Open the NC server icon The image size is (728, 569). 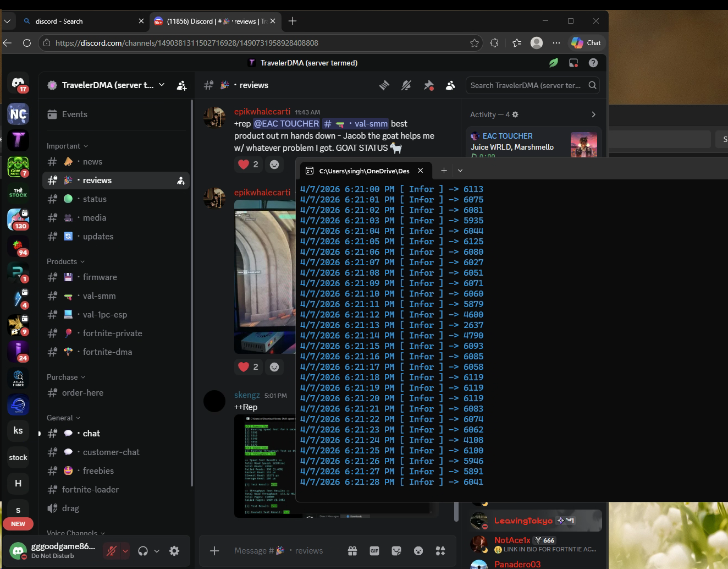(x=18, y=114)
